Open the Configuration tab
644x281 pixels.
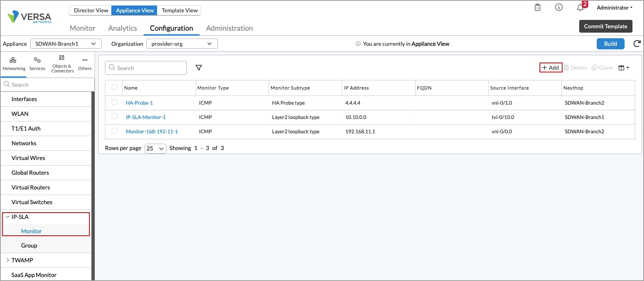click(x=171, y=28)
